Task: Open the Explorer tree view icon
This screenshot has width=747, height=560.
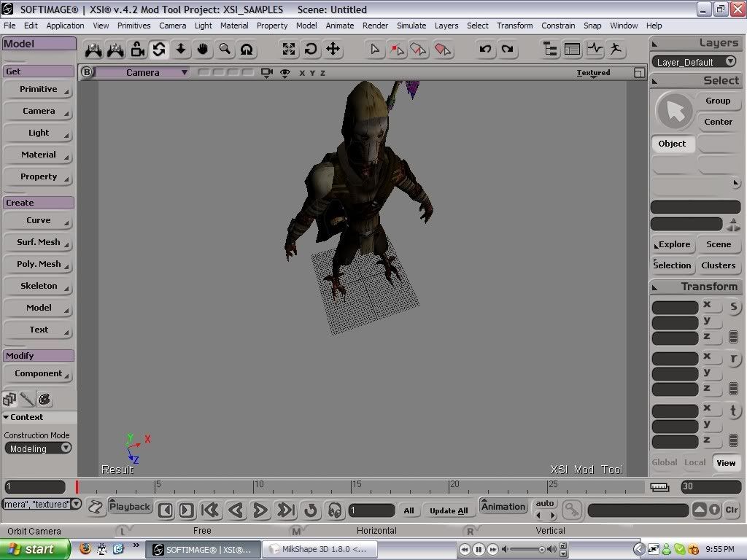Action: (x=550, y=49)
